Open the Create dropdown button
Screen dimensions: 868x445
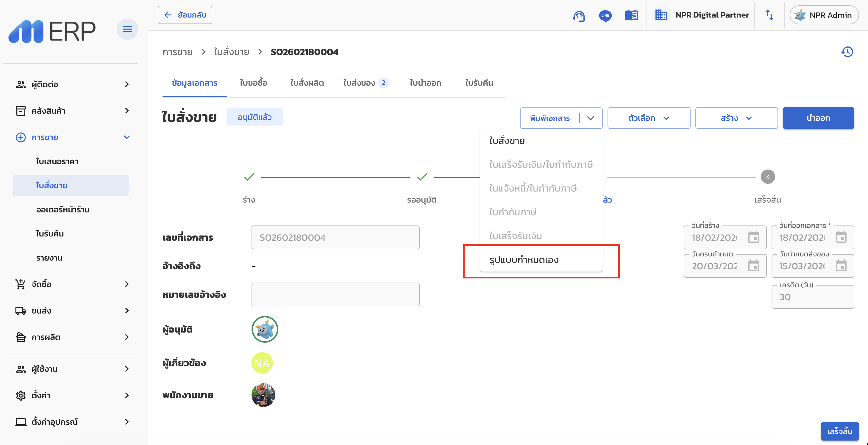pos(736,118)
